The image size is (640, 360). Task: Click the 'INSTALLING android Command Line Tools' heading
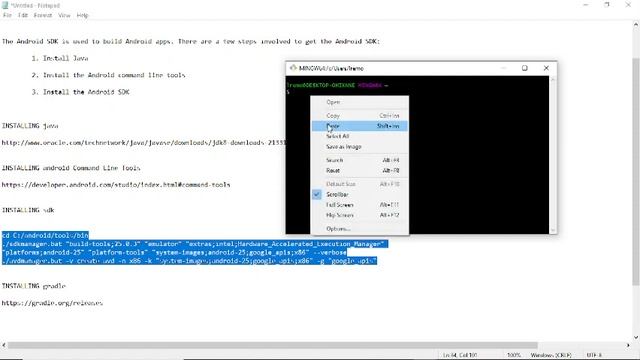coord(71,168)
